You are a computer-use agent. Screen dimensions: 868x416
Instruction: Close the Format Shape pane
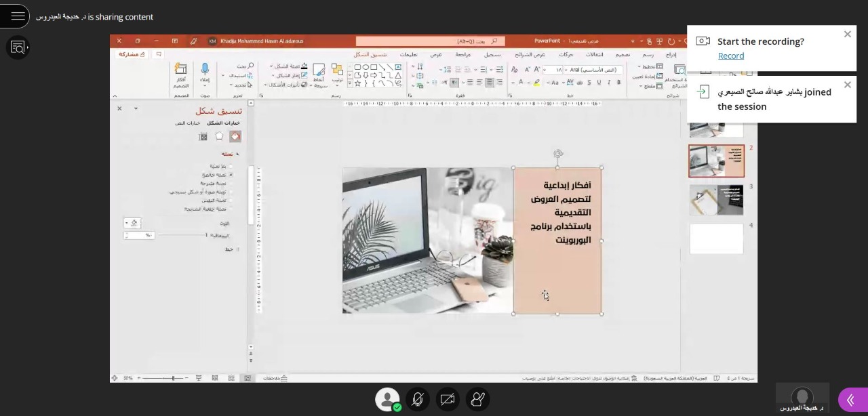[x=119, y=108]
